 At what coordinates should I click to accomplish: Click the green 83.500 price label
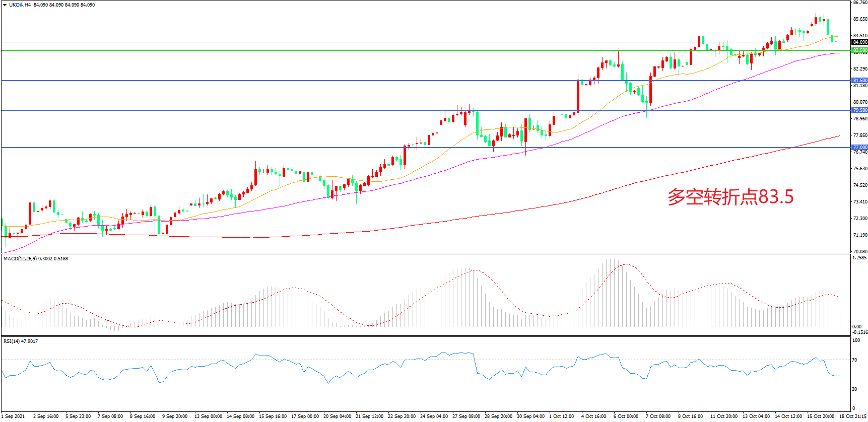pyautogui.click(x=859, y=50)
